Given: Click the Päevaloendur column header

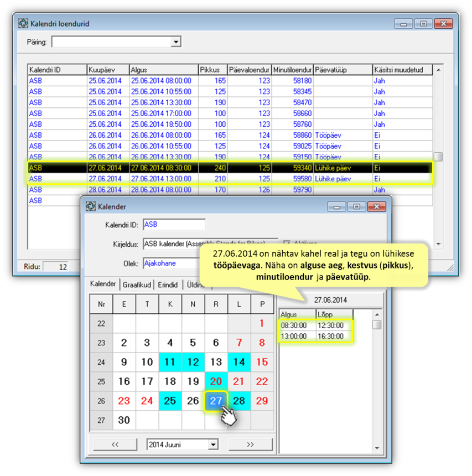Looking at the screenshot, I should (249, 70).
